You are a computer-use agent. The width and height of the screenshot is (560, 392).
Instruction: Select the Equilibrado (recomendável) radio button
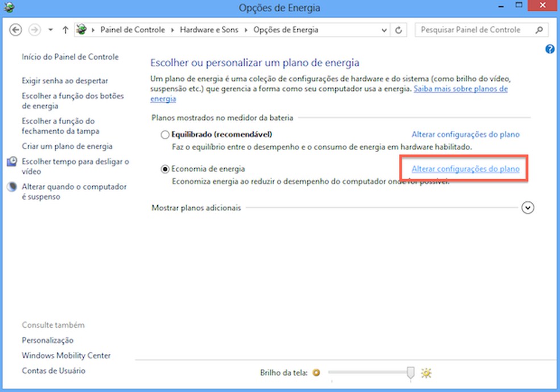pyautogui.click(x=164, y=135)
